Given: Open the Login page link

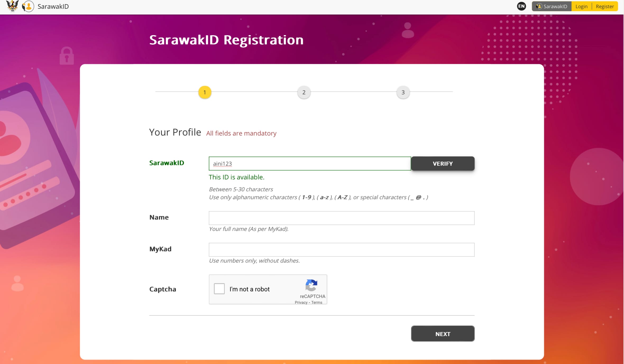Looking at the screenshot, I should (x=581, y=6).
